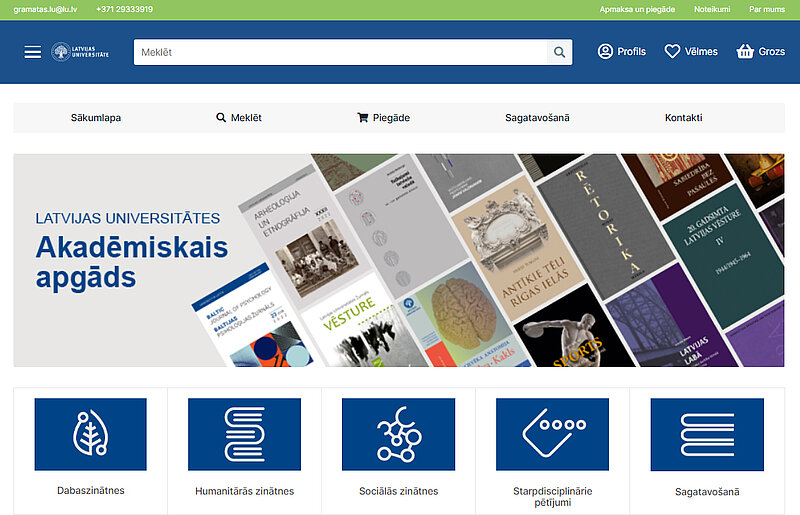Click the gramatas.lu@lu.lv email link
Screen dimensions: 800x515
tap(45, 9)
